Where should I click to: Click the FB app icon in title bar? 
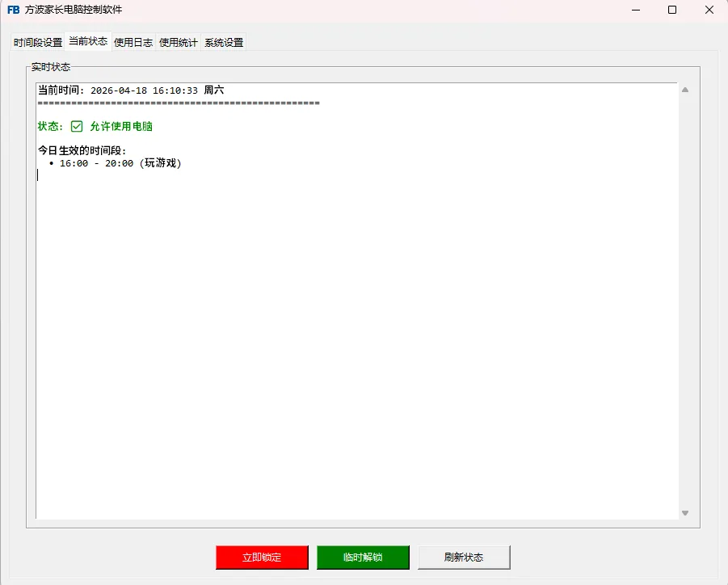[14, 10]
